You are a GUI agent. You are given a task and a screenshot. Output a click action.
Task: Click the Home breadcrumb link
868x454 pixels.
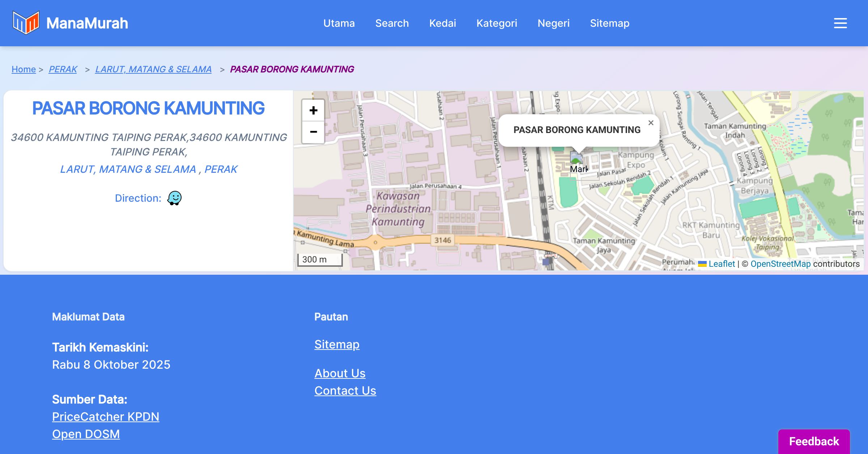[x=24, y=69]
